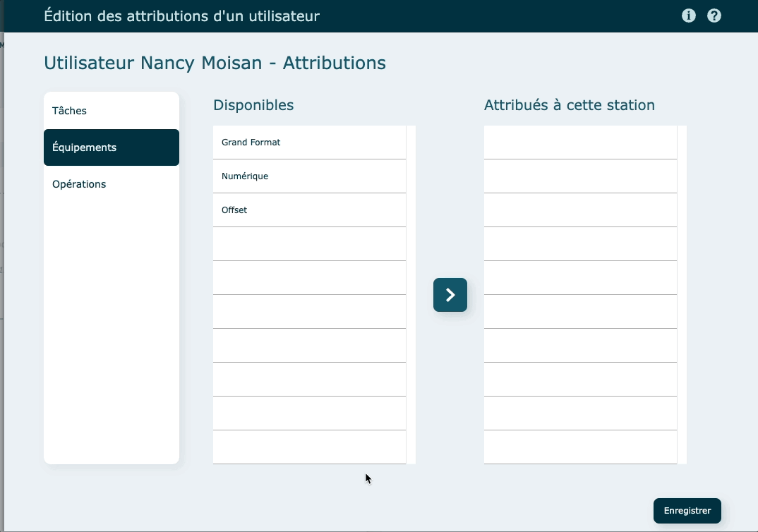This screenshot has width=758, height=532.
Task: Click the information icon in the header
Action: coord(689,16)
